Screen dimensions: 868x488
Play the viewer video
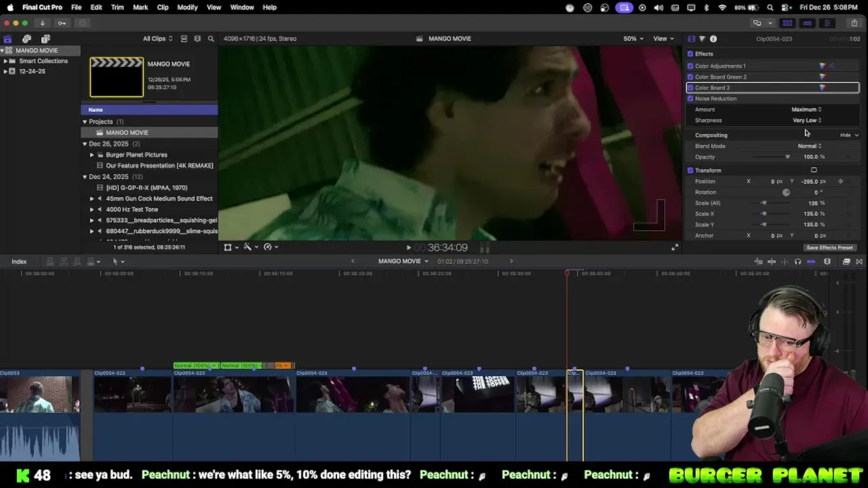point(408,248)
